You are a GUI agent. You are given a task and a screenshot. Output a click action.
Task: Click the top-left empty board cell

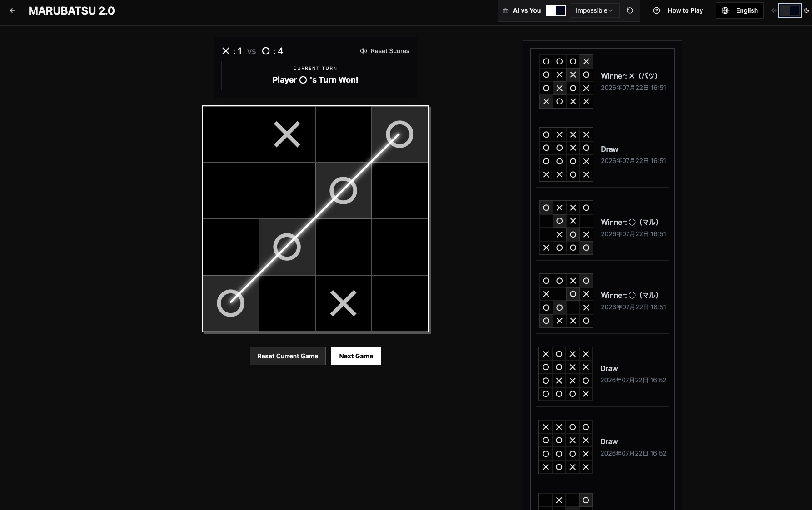[x=231, y=134]
